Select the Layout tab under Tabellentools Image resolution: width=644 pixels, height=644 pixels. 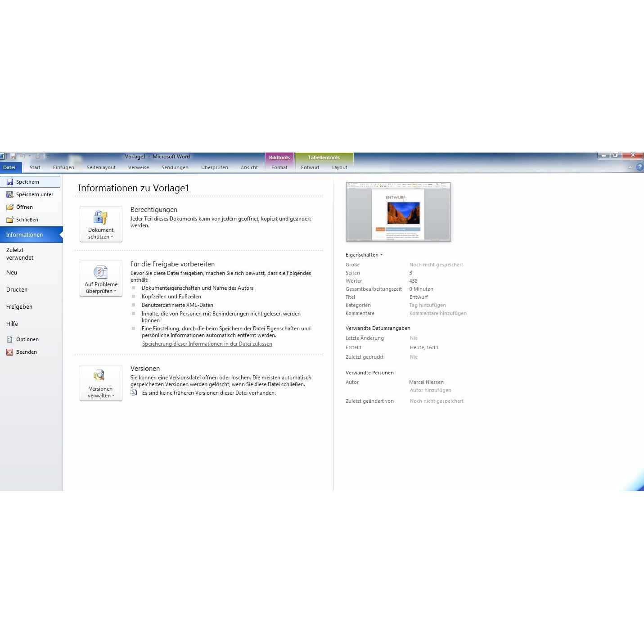[340, 167]
